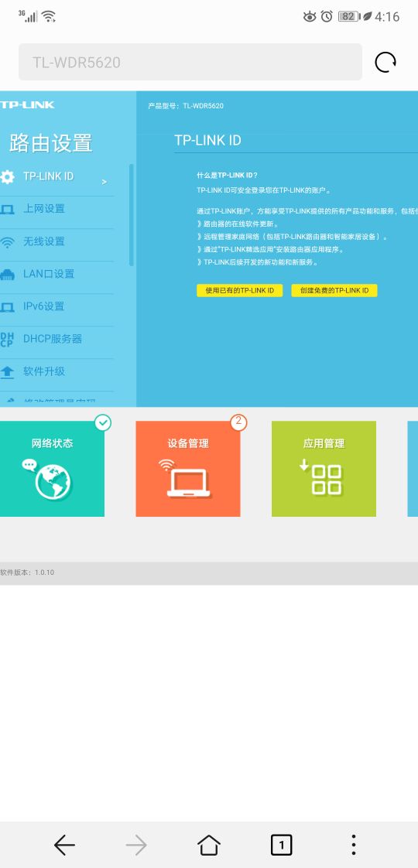418x868 pixels.
Task: Click the TP-LINK logo
Action: [x=27, y=104]
